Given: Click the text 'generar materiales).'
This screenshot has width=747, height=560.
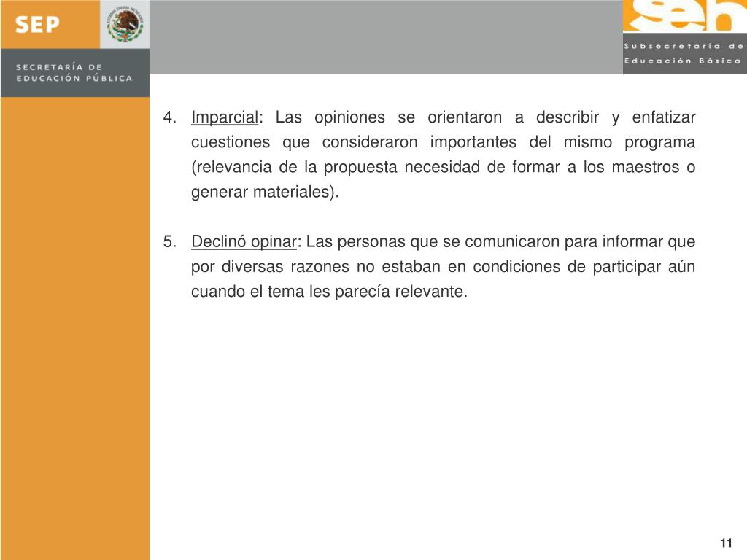Looking at the screenshot, I should pos(265,192).
